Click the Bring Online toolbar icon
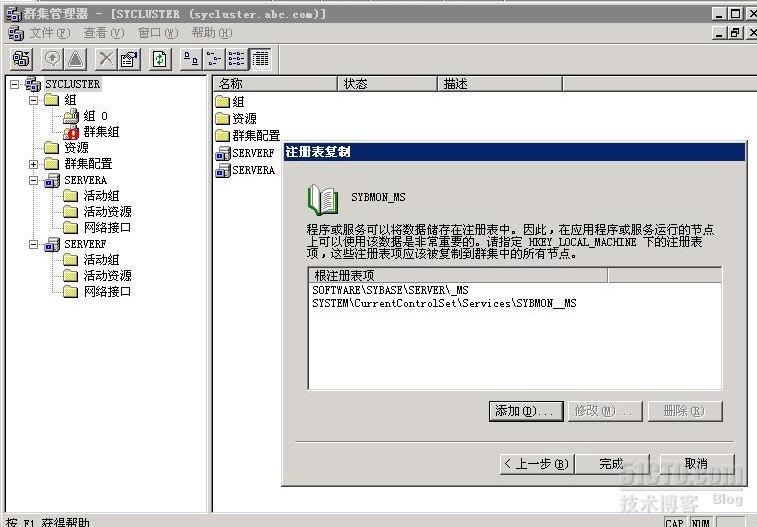 click(53, 59)
